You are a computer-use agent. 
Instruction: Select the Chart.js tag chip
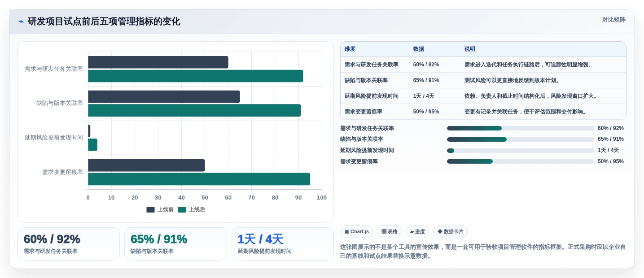click(x=357, y=232)
